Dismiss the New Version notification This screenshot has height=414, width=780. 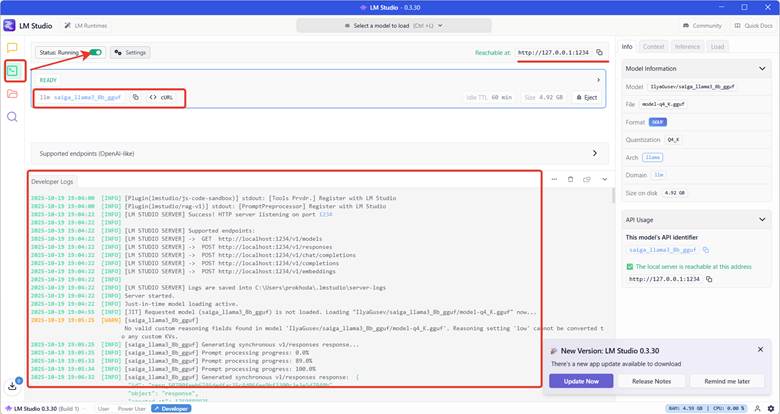(x=760, y=349)
